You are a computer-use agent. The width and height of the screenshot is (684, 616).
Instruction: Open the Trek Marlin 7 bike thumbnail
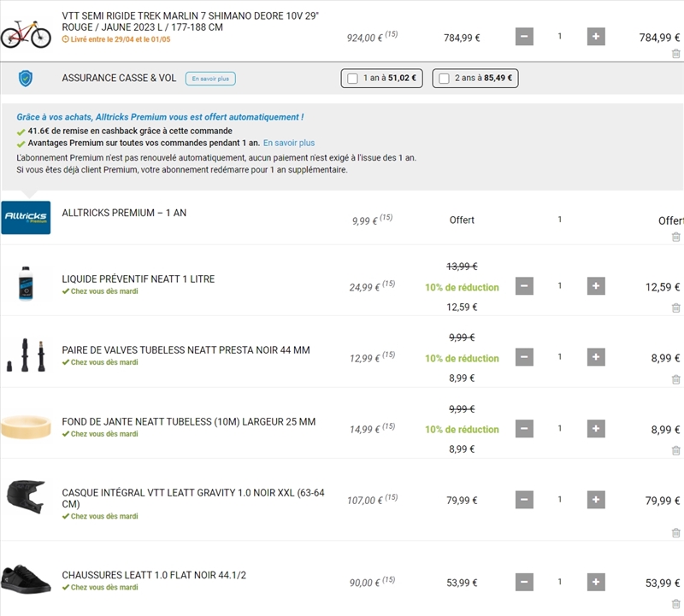[26, 33]
